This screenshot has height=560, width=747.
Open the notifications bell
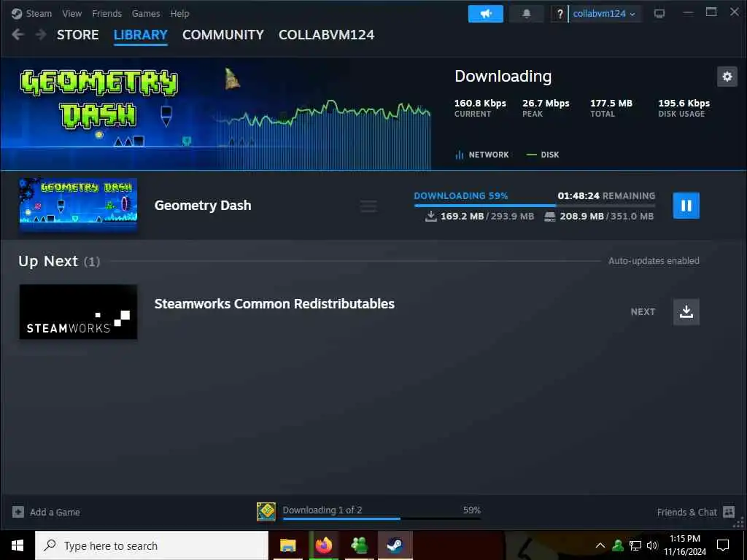(x=527, y=14)
